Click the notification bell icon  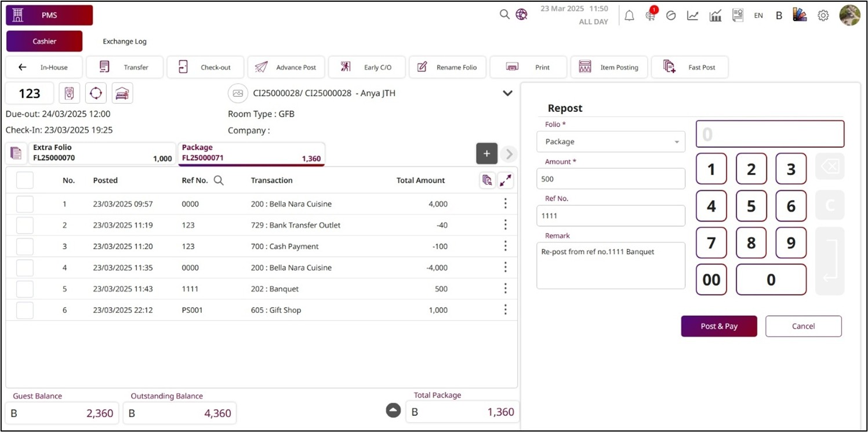(x=629, y=16)
